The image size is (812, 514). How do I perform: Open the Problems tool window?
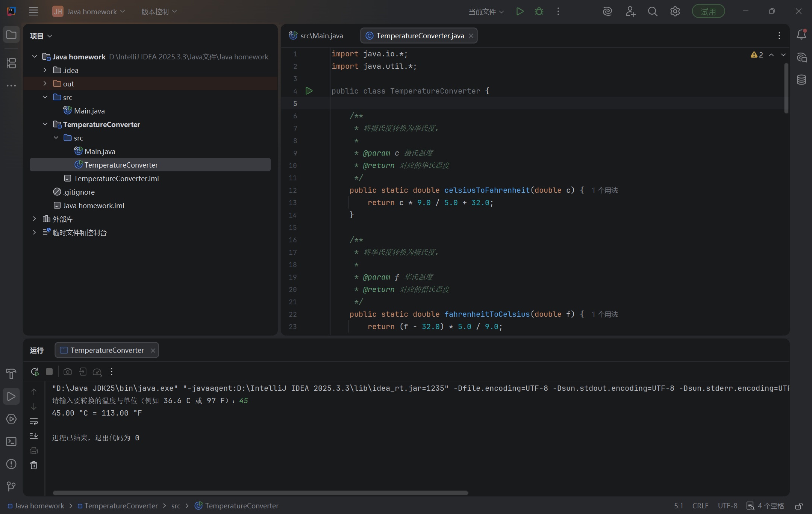(x=11, y=464)
